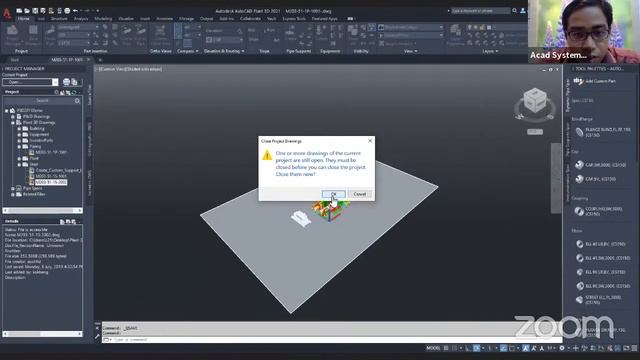
Task: Click the viewport controls label at viewport top-left
Action: pos(129,69)
